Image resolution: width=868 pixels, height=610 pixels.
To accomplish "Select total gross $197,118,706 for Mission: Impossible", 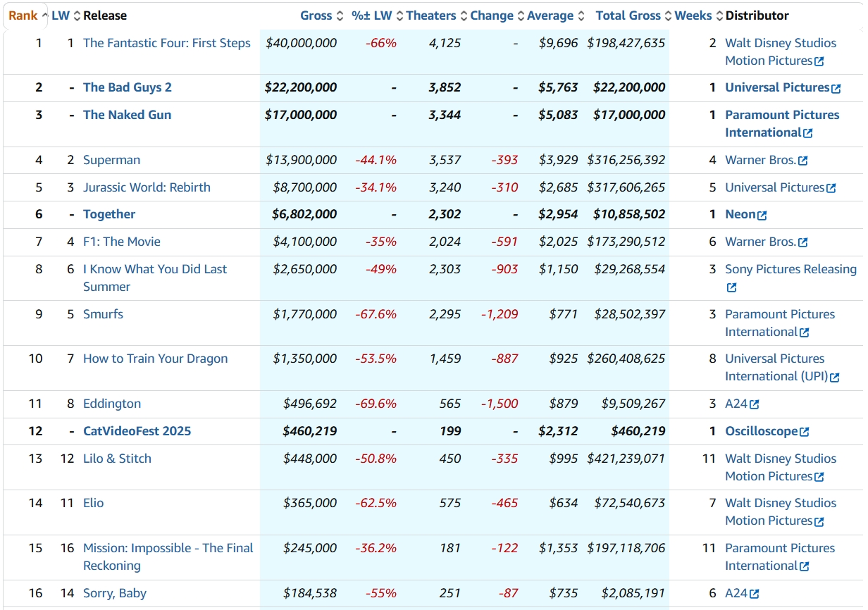I will (x=626, y=548).
